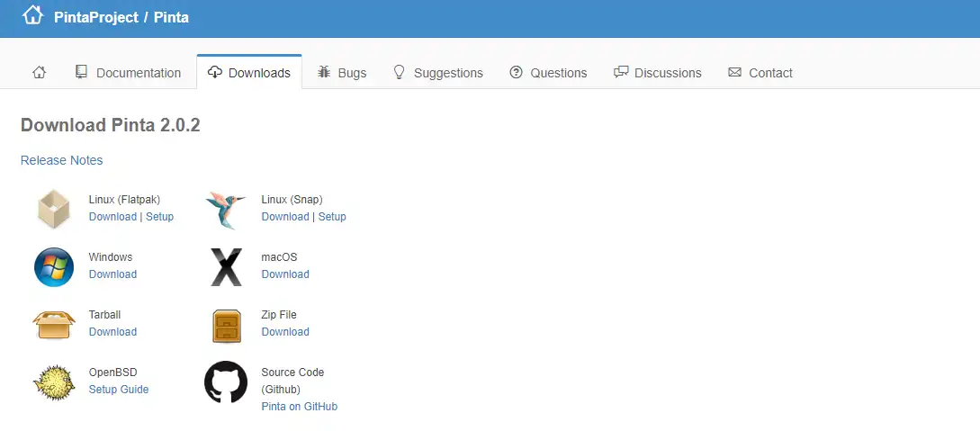Click the lightbulb icon beside Suggestions
Viewport: 980px width, 431px height.
point(399,72)
